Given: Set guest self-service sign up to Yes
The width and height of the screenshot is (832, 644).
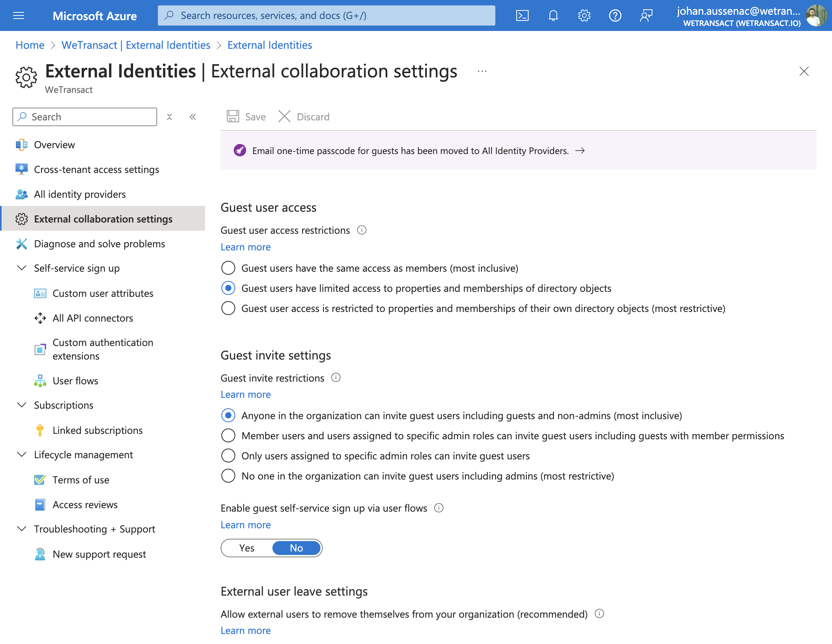Looking at the screenshot, I should coord(247,548).
